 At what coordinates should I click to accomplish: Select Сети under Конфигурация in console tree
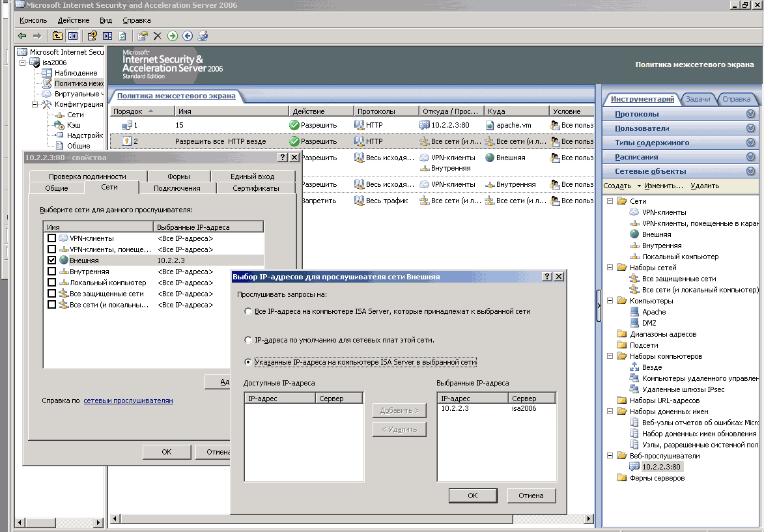(75, 115)
